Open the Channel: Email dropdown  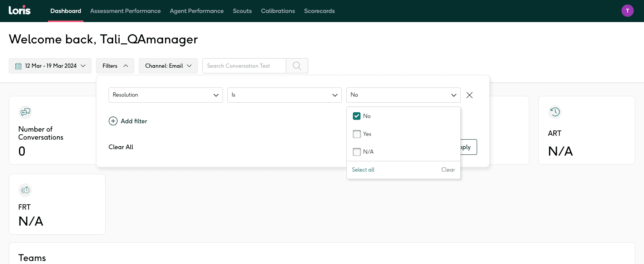tap(168, 66)
